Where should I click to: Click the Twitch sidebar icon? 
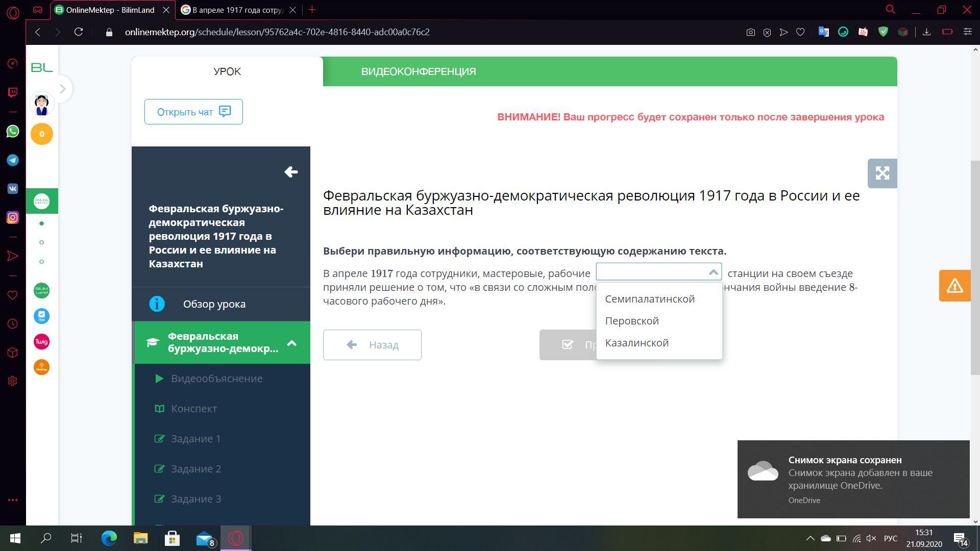(13, 92)
